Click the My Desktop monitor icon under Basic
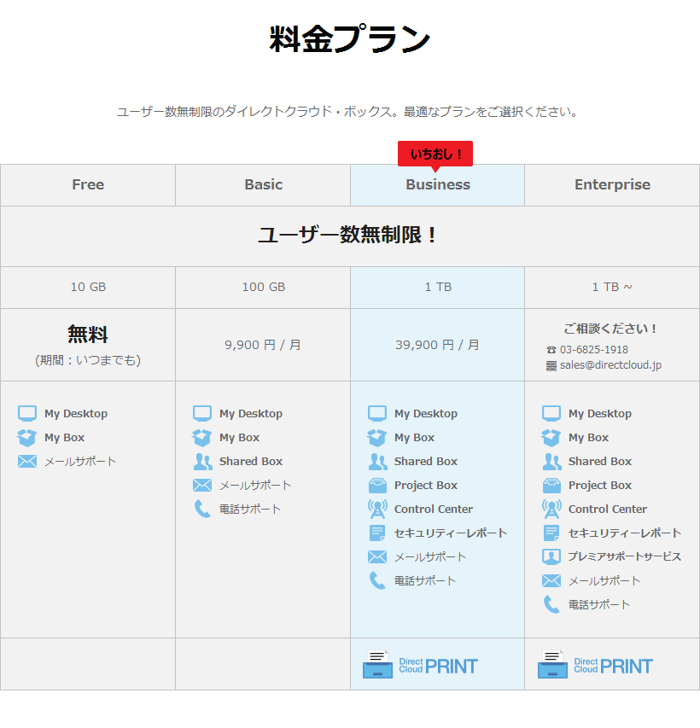 click(201, 413)
